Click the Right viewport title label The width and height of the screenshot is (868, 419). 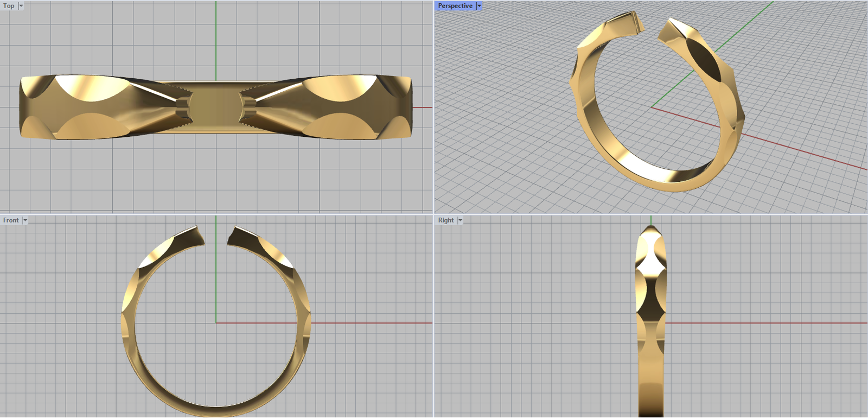click(446, 220)
